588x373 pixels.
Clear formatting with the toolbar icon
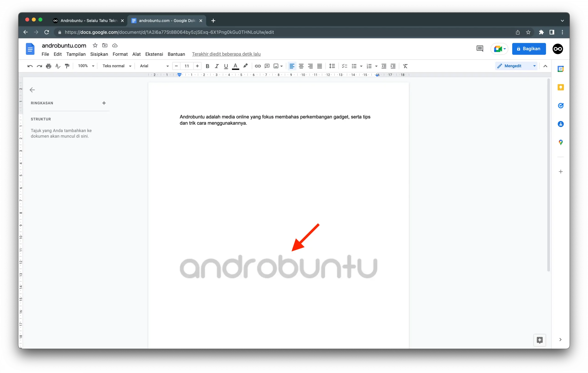(405, 66)
